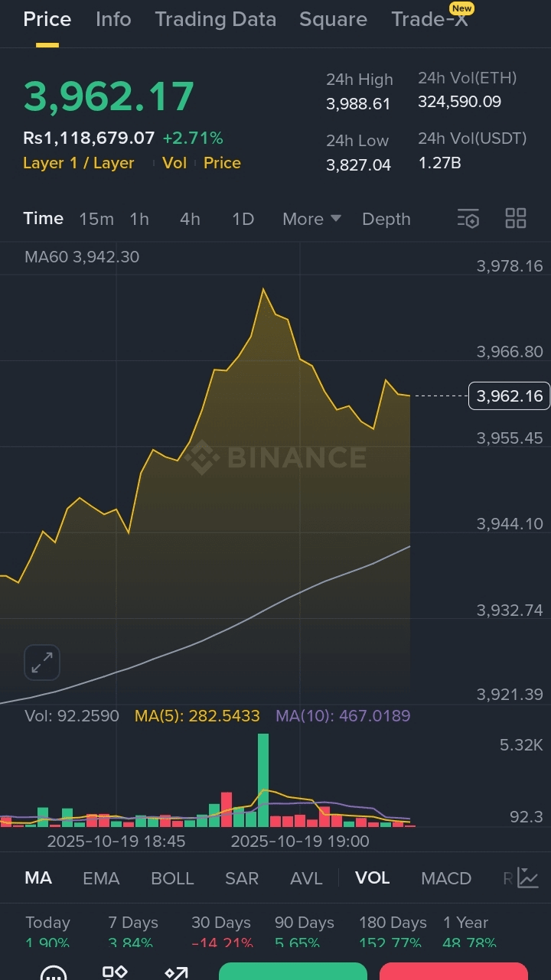The height and width of the screenshot is (980, 551).
Task: Open indicator settings chart icon beside MACD
Action: [x=528, y=877]
